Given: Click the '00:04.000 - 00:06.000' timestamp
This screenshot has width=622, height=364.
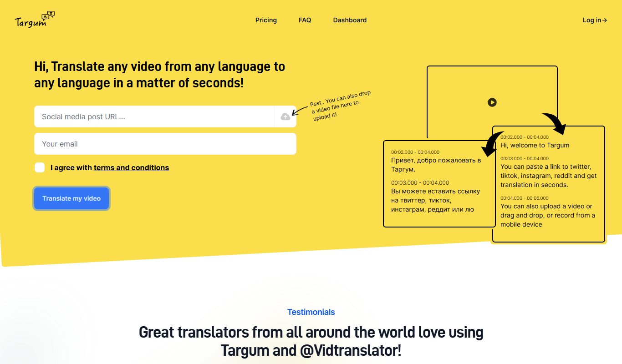Looking at the screenshot, I should click(x=525, y=198).
